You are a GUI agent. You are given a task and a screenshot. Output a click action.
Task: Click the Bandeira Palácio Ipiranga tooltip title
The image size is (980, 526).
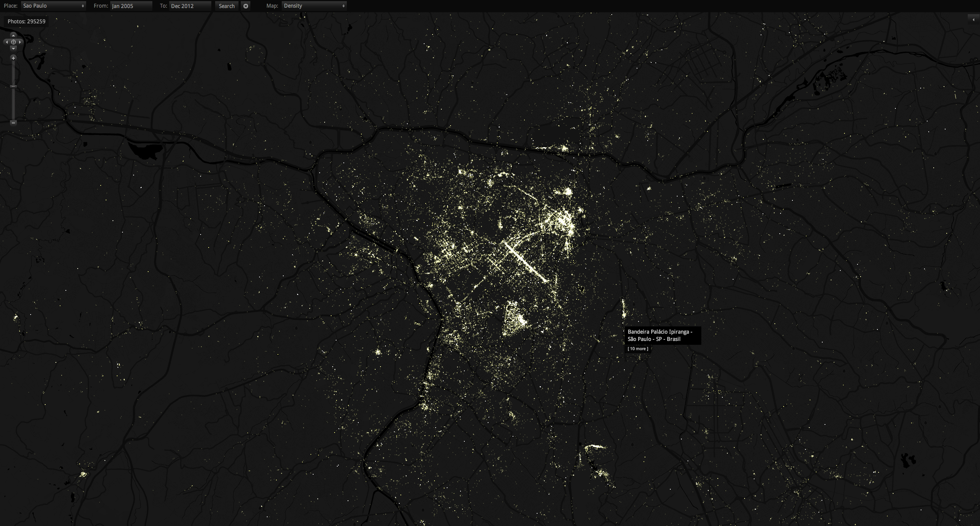pos(660,335)
